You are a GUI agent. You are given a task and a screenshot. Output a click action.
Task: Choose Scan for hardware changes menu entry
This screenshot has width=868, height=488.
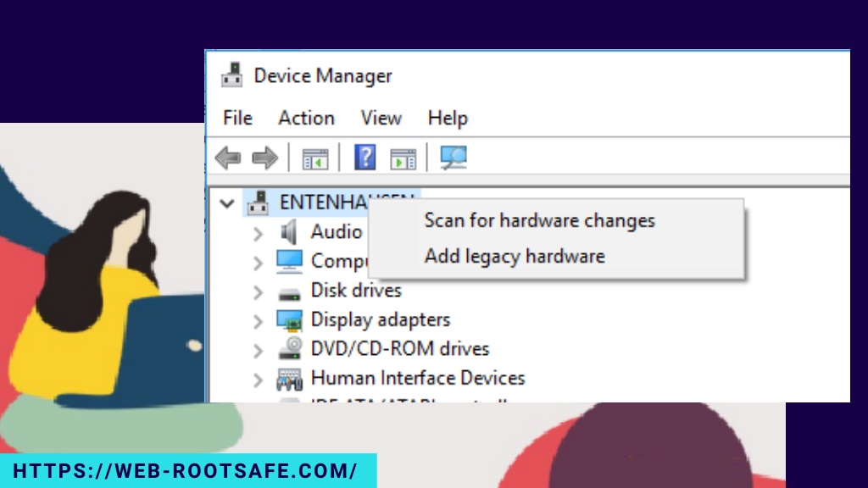(x=556, y=220)
